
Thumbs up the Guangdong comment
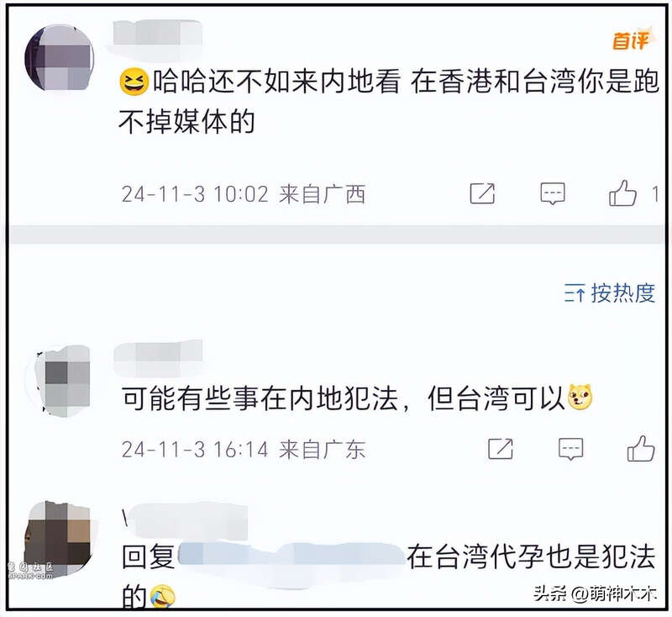(641, 449)
